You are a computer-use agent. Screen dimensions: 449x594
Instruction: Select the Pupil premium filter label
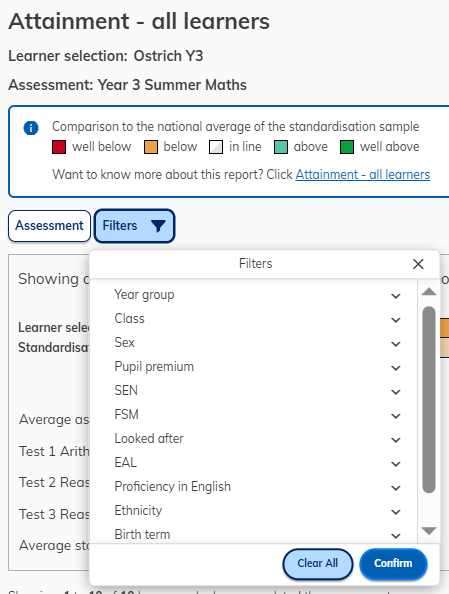coord(154,367)
